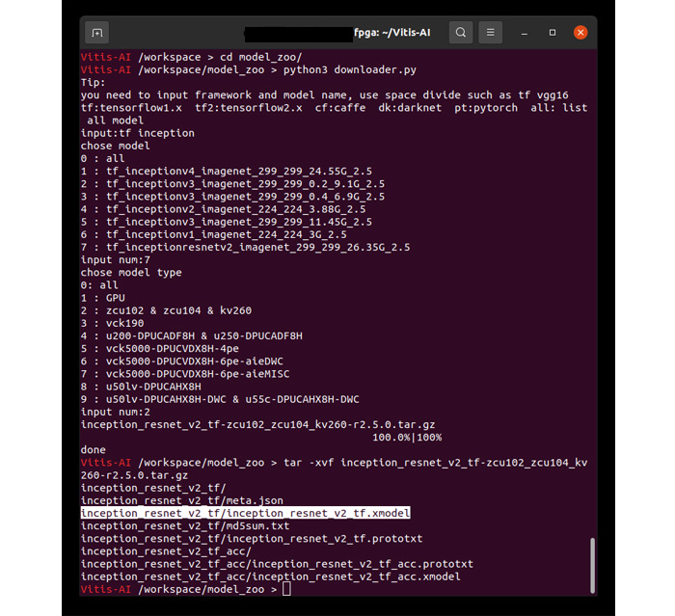The height and width of the screenshot is (616, 675).
Task: Open the hamburger menu
Action: click(x=490, y=33)
